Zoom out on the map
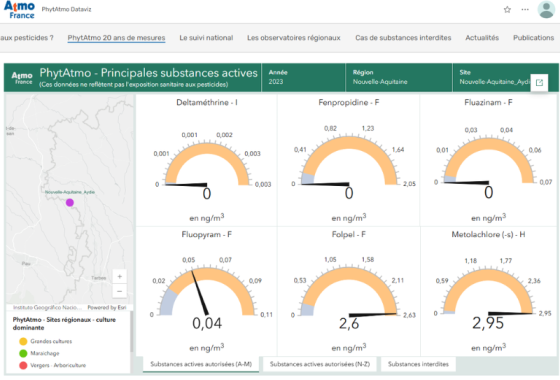Viewport: 560px width, 380px height. click(x=120, y=291)
